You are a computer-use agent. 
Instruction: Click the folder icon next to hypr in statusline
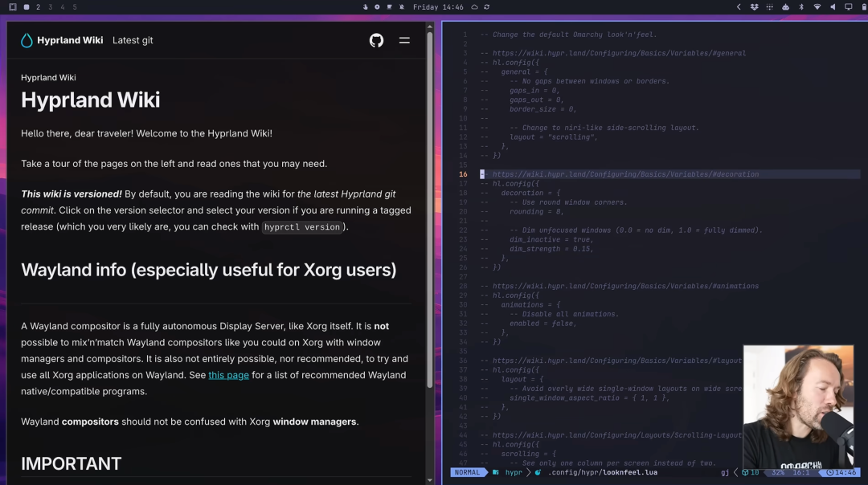point(496,472)
